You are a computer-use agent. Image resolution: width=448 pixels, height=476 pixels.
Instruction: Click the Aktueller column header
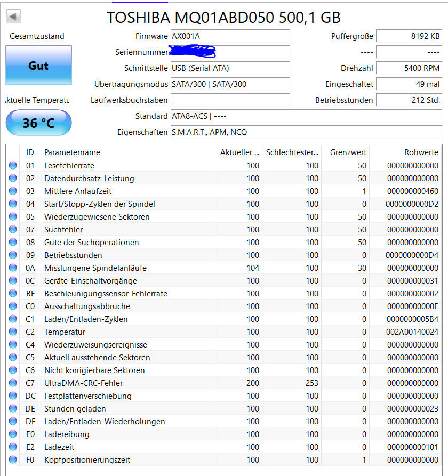(238, 152)
